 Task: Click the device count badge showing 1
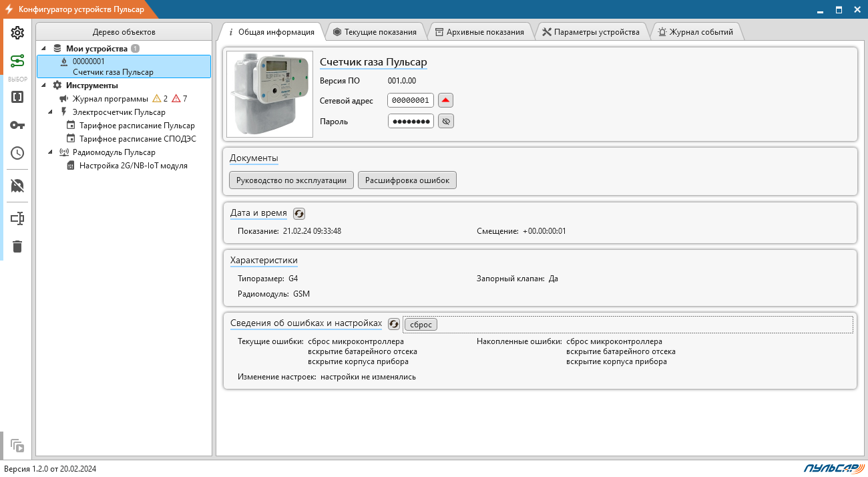click(x=135, y=49)
